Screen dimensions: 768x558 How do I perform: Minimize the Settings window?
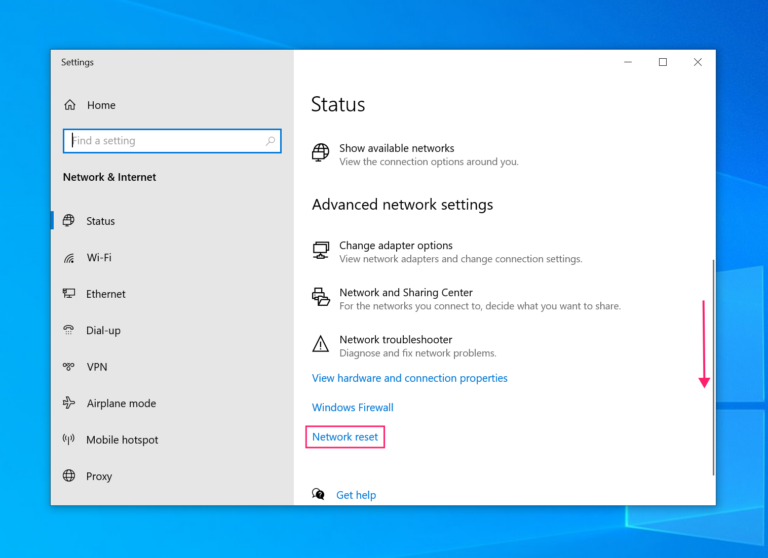tap(628, 62)
